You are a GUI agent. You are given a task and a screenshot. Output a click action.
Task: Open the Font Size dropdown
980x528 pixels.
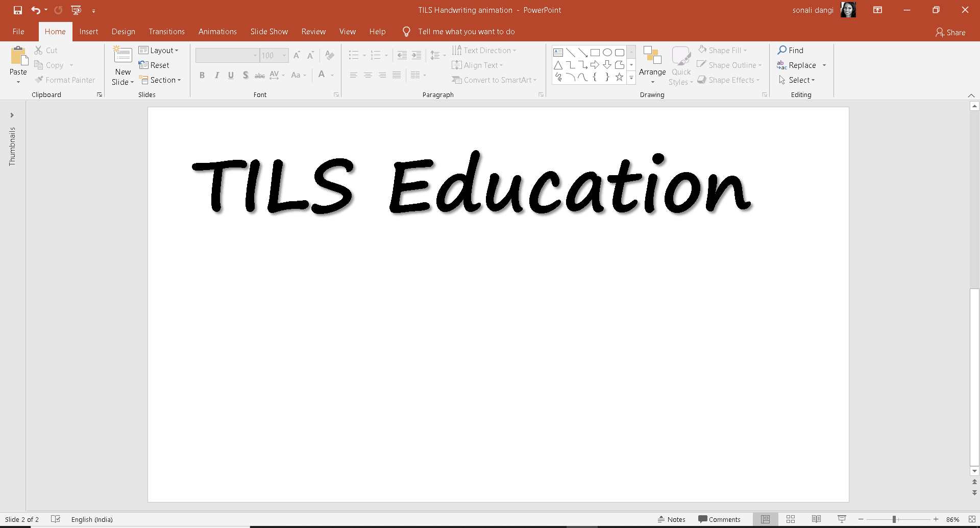(284, 55)
